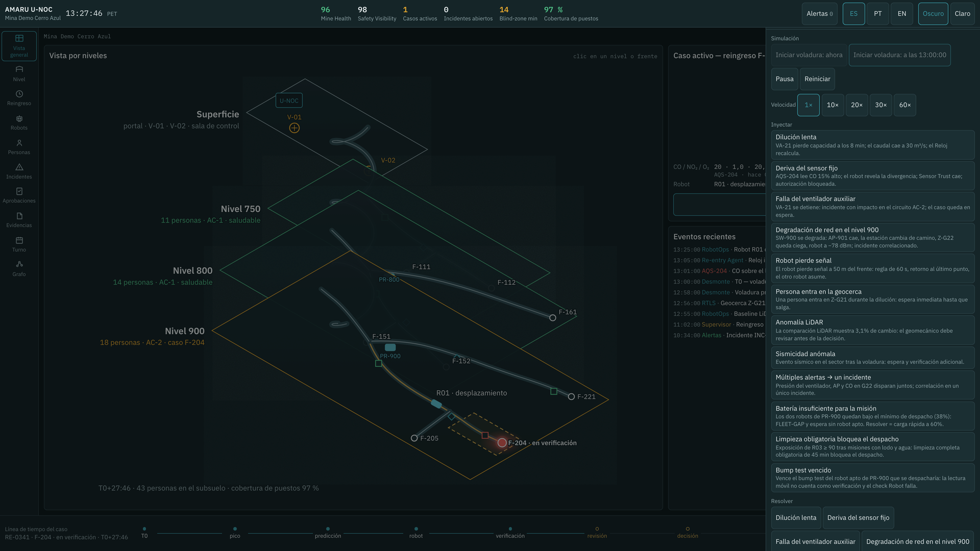Click the RobotOps 13:25:00 event
Image resolution: width=980 pixels, height=551 pixels.
tap(719, 249)
